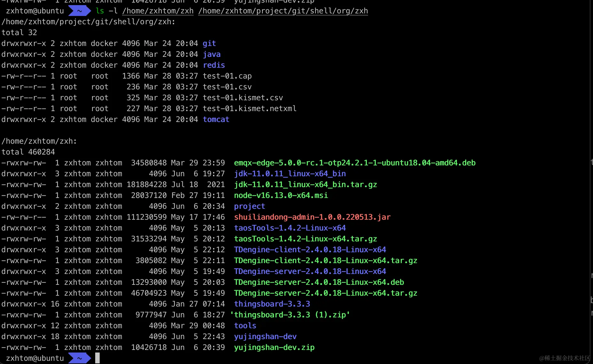593x364 pixels.
Task: Click taosTools-1.4.2-Linux-x64.tar.gz archive
Action: click(305, 239)
